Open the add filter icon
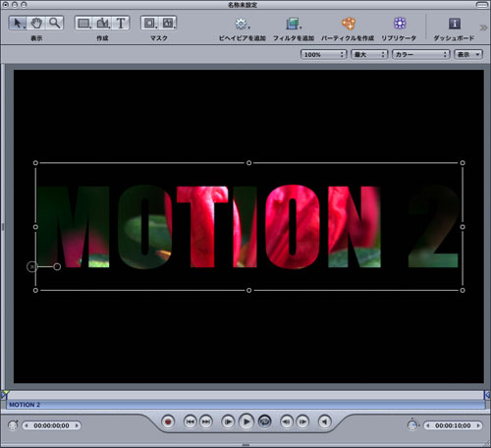491x448 pixels. (294, 24)
